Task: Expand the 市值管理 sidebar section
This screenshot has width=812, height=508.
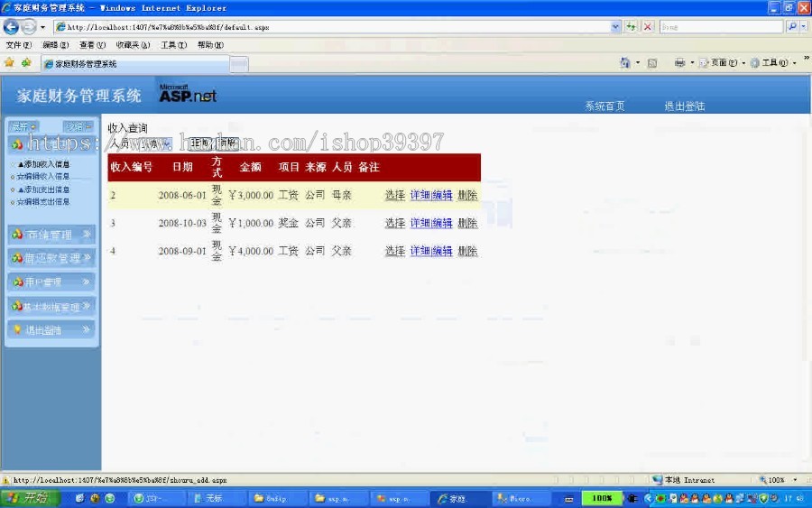Action: coord(51,235)
